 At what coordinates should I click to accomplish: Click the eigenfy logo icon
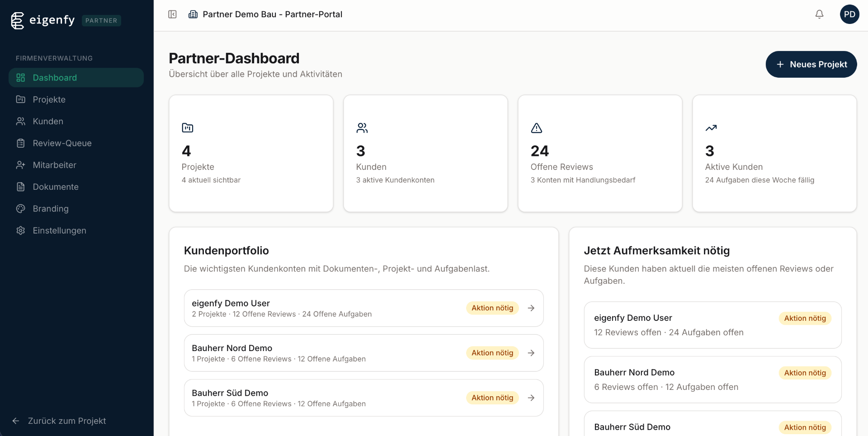click(17, 20)
